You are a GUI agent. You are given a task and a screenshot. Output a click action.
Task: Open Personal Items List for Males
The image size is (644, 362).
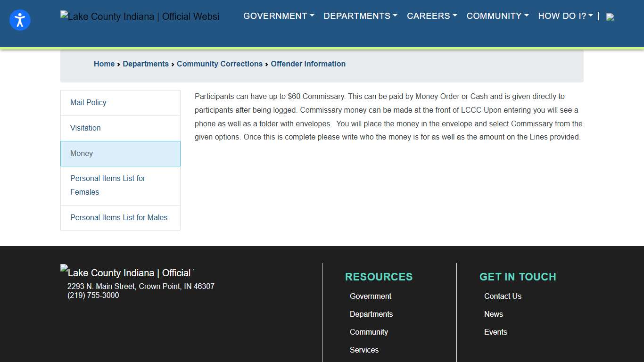coord(119,218)
